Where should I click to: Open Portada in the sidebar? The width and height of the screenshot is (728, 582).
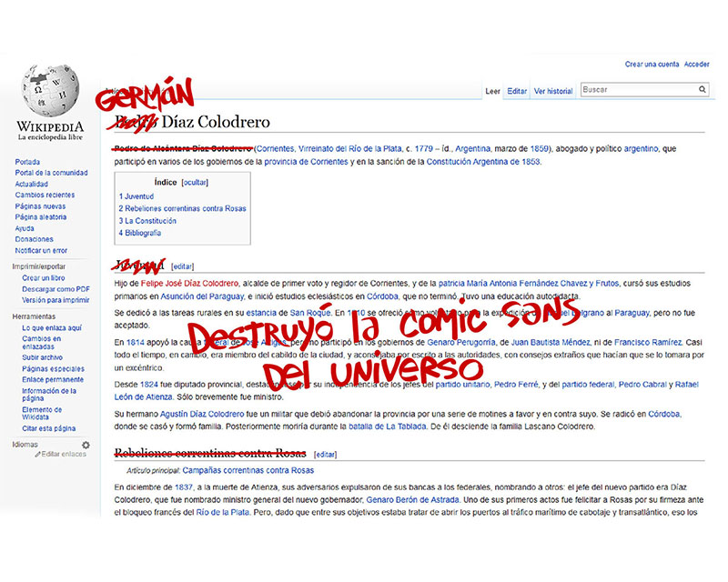27,162
